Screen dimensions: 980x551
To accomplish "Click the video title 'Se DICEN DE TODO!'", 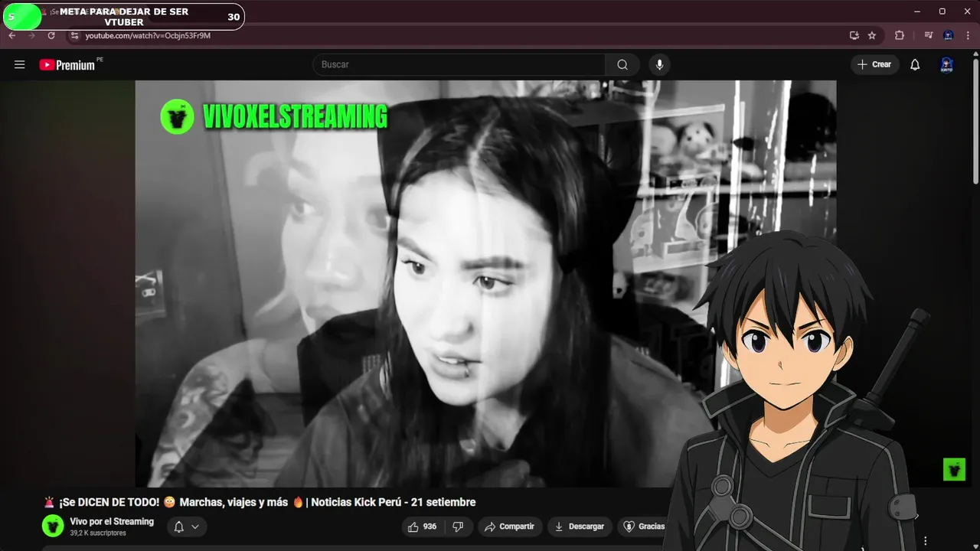I will coord(260,503).
